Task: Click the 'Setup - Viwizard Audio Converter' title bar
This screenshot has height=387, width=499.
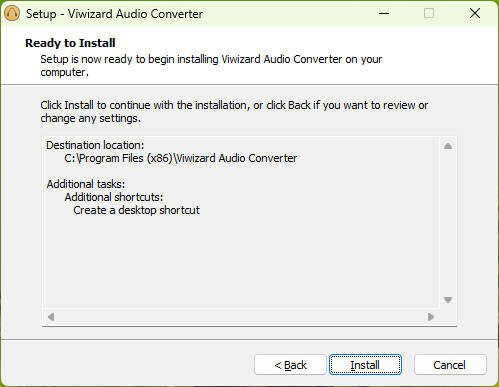Action: tap(114, 14)
